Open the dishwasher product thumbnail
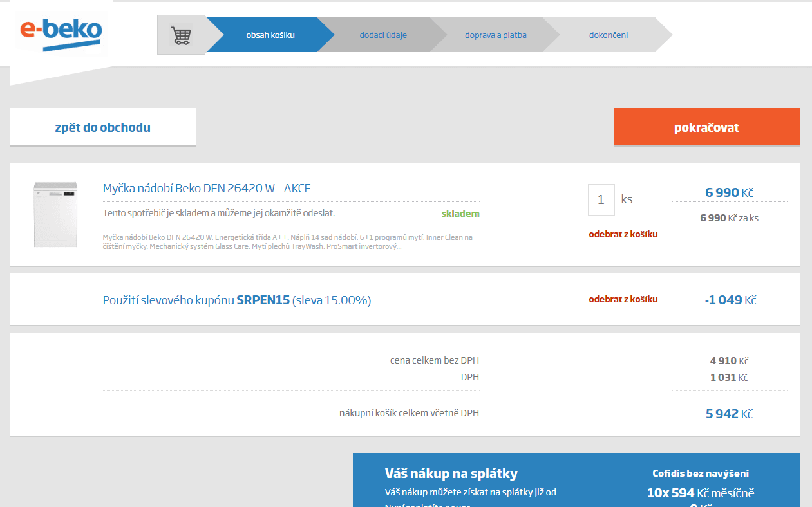812x507 pixels. point(55,214)
